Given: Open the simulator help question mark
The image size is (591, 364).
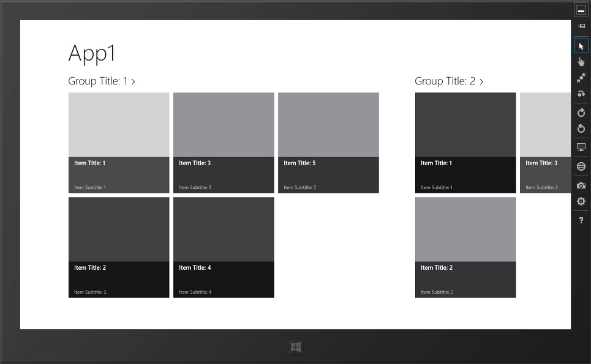Looking at the screenshot, I should [581, 220].
